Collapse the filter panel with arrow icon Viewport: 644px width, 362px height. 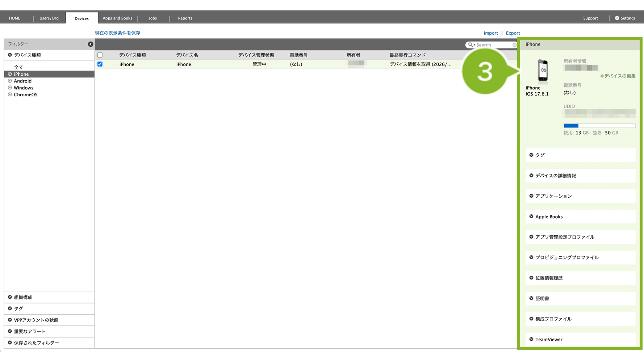[91, 44]
